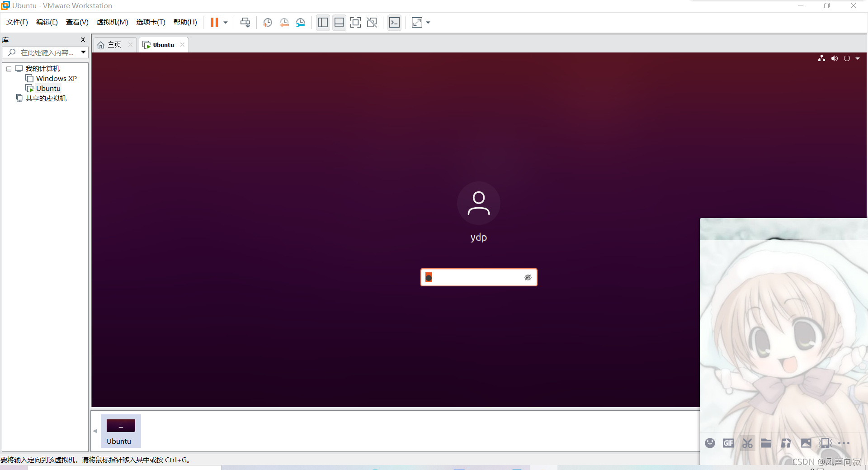Open the 文件(F) menu
This screenshot has height=470, width=868.
pyautogui.click(x=17, y=22)
